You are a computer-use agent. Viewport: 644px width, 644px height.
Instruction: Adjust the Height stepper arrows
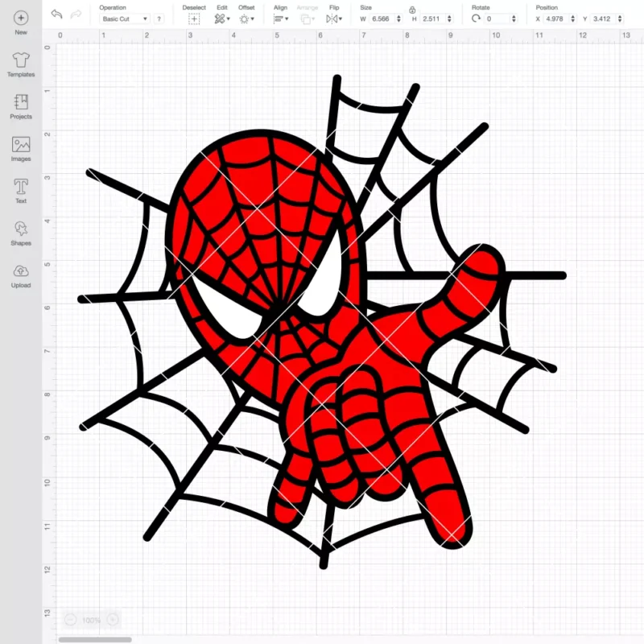(449, 19)
